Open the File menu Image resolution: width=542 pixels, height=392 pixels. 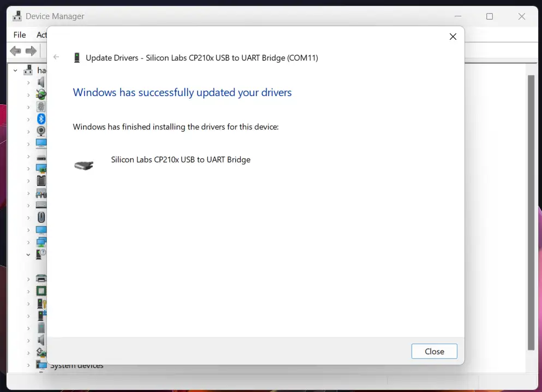click(19, 34)
